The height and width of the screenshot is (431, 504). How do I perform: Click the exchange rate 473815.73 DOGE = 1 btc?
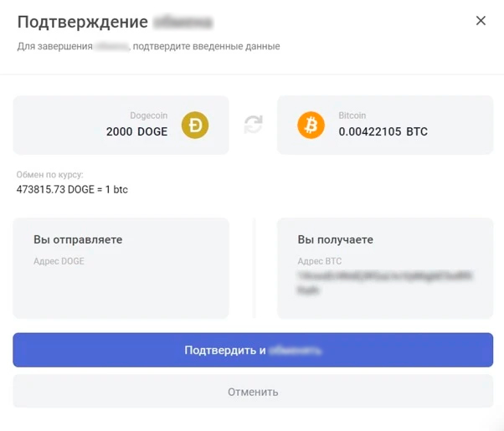pos(72,189)
